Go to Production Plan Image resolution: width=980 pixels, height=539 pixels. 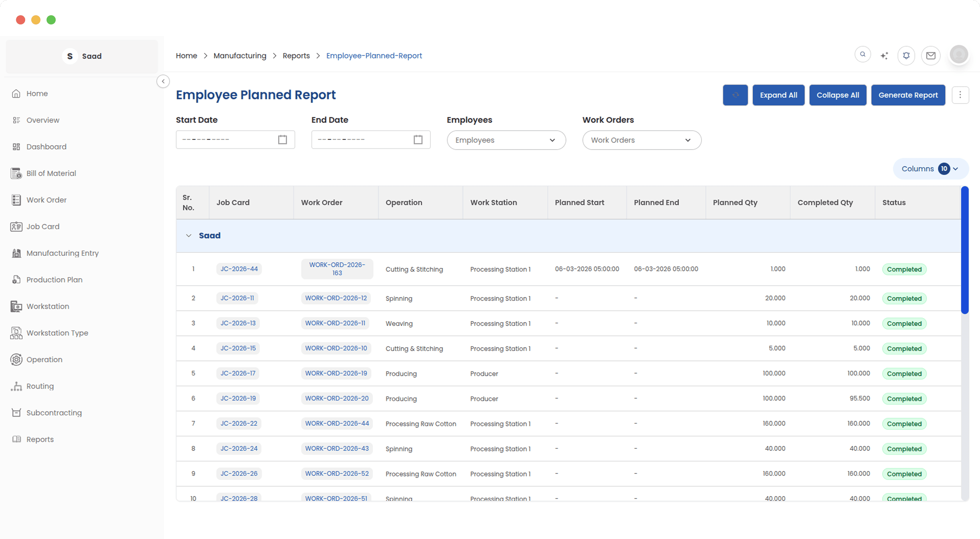coord(54,280)
